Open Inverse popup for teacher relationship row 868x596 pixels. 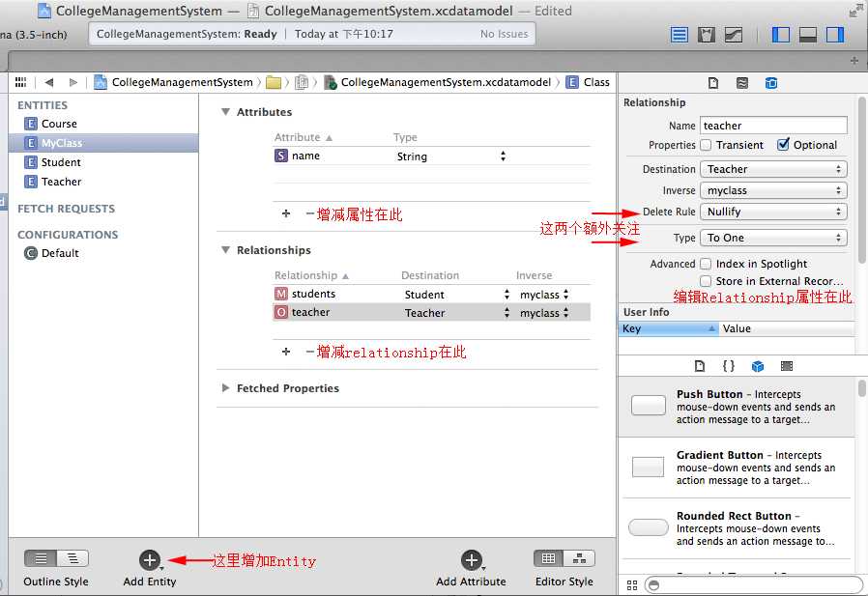point(544,313)
